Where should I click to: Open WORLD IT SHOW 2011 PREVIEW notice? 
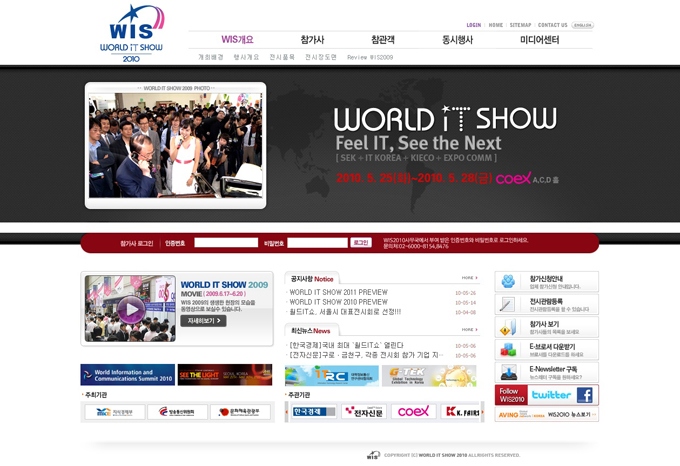[x=339, y=293]
